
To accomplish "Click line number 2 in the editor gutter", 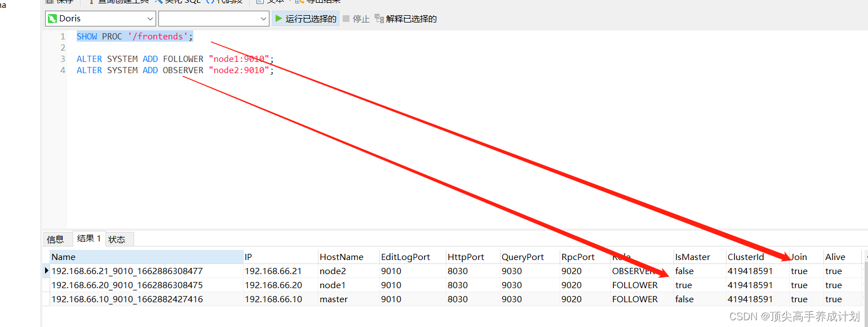I will coord(63,48).
